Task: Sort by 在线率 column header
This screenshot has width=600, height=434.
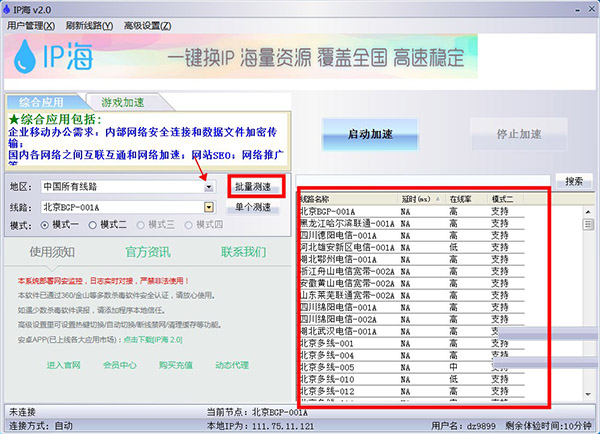Action: click(x=466, y=199)
